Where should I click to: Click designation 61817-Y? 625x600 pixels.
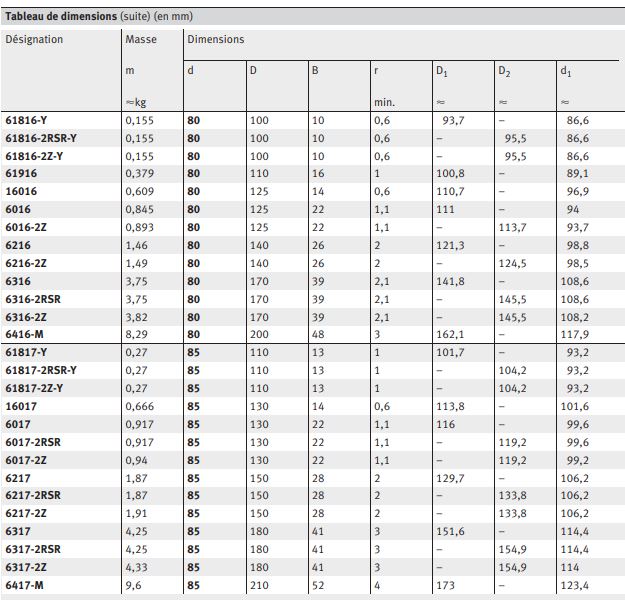(x=26, y=352)
